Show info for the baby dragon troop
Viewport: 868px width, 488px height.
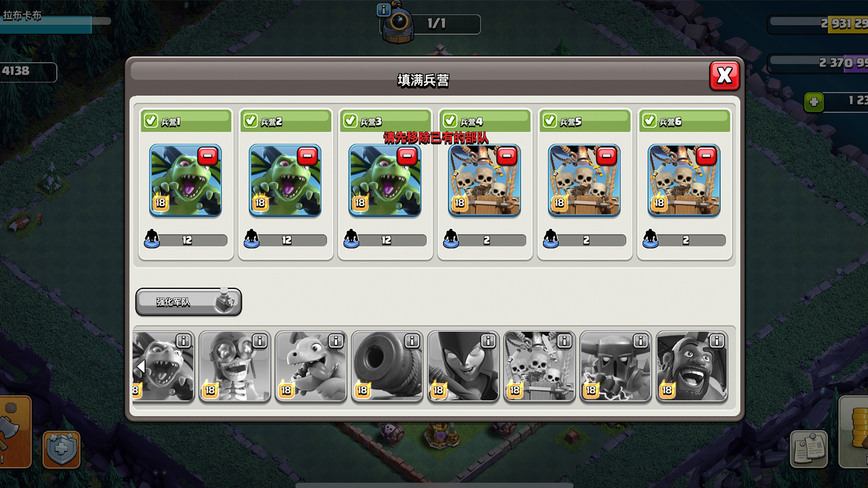tap(336, 341)
